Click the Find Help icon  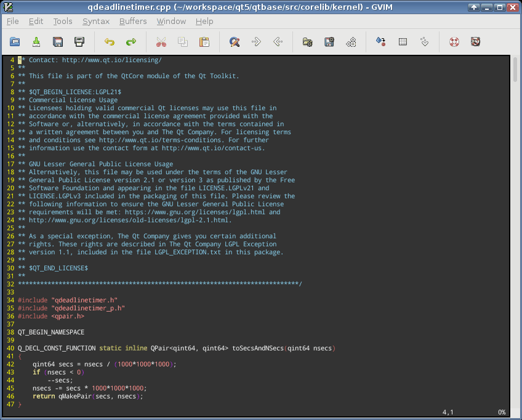point(475,42)
